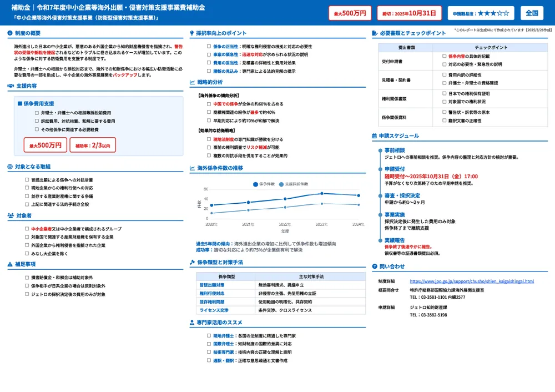This screenshot has height=392, width=555.
Task: Check the その他係争に関連する必要経費 box
Action: (x=37, y=129)
